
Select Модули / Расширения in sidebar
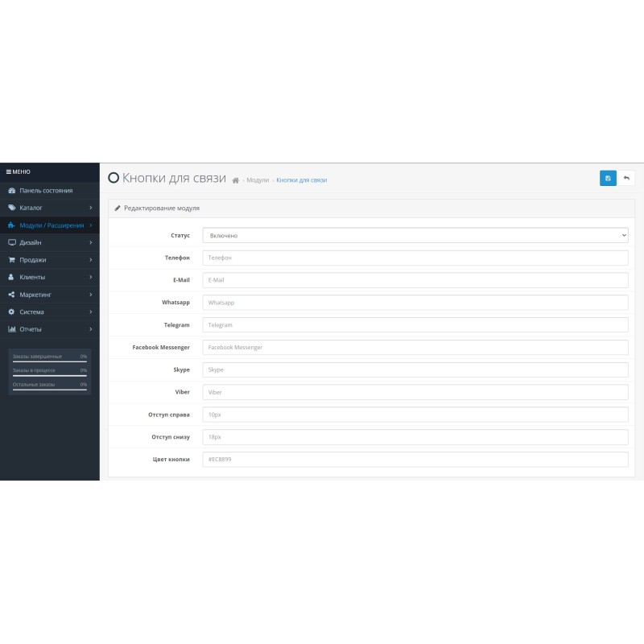tap(49, 225)
